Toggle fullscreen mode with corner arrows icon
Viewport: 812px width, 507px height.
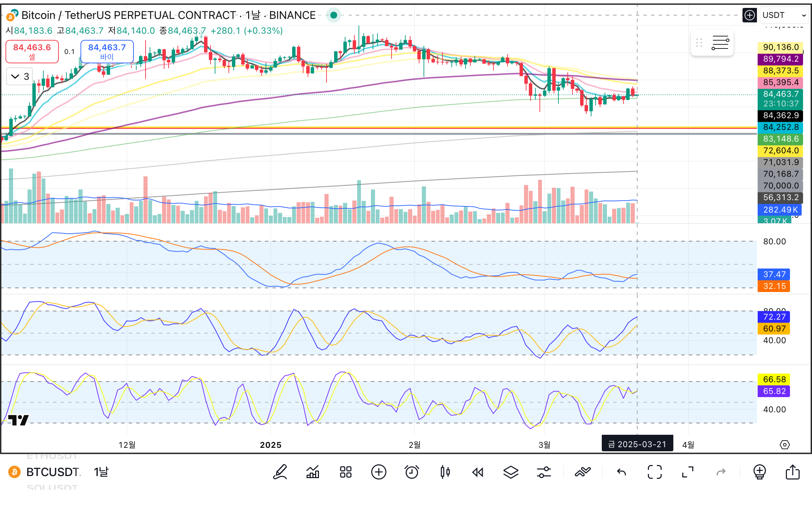tap(687, 472)
